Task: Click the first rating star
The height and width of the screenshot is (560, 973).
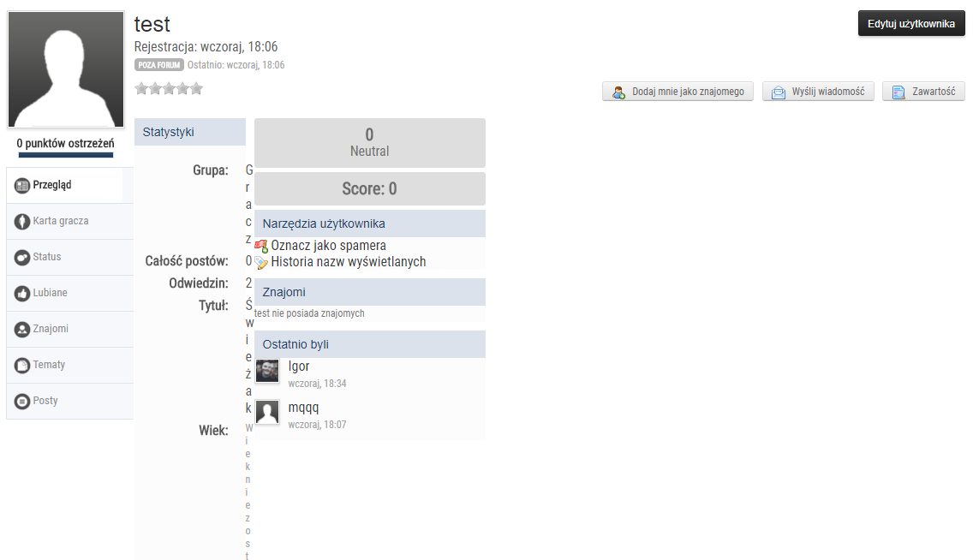Action: tap(141, 88)
